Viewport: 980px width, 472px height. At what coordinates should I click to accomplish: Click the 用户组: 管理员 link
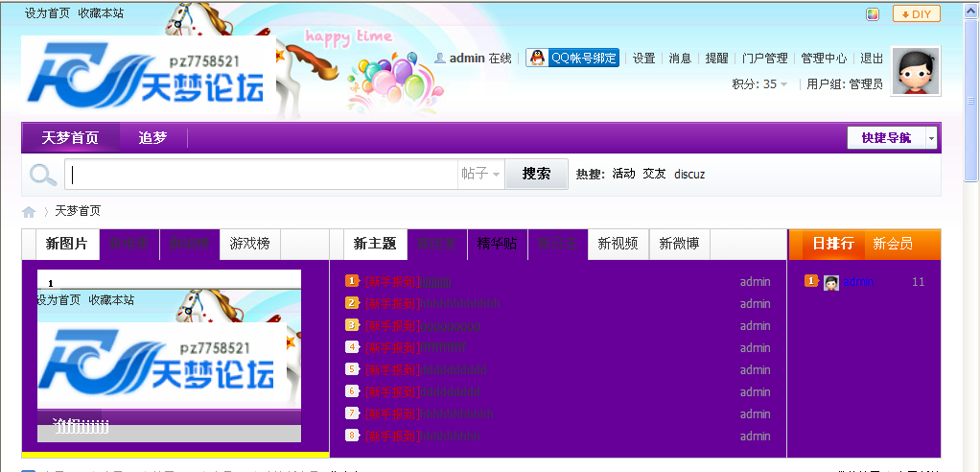845,83
